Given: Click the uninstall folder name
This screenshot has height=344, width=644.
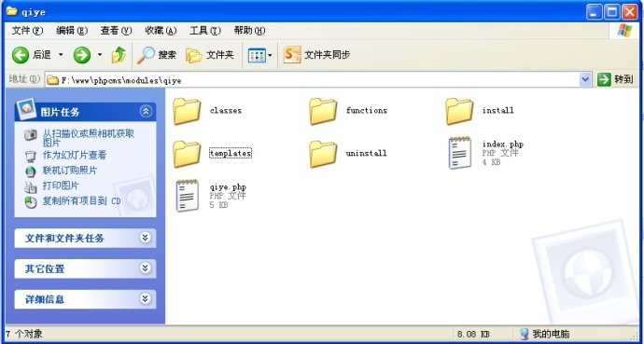Looking at the screenshot, I should coord(367,153).
